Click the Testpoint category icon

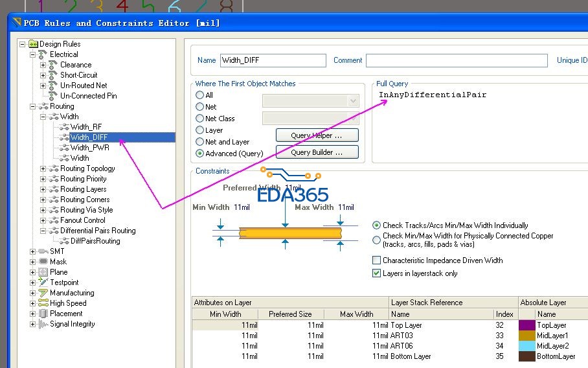43,282
